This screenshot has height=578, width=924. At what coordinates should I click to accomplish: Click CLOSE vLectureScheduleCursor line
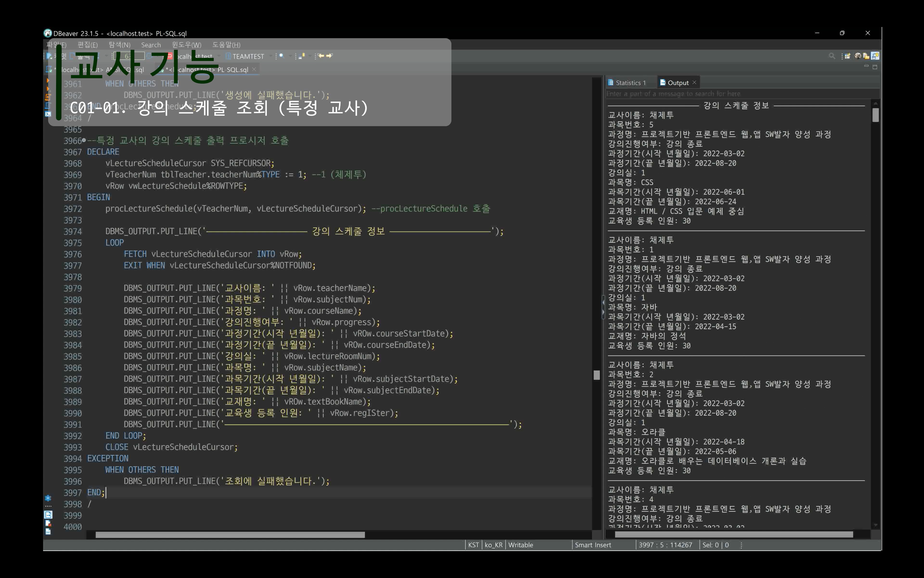tap(171, 447)
